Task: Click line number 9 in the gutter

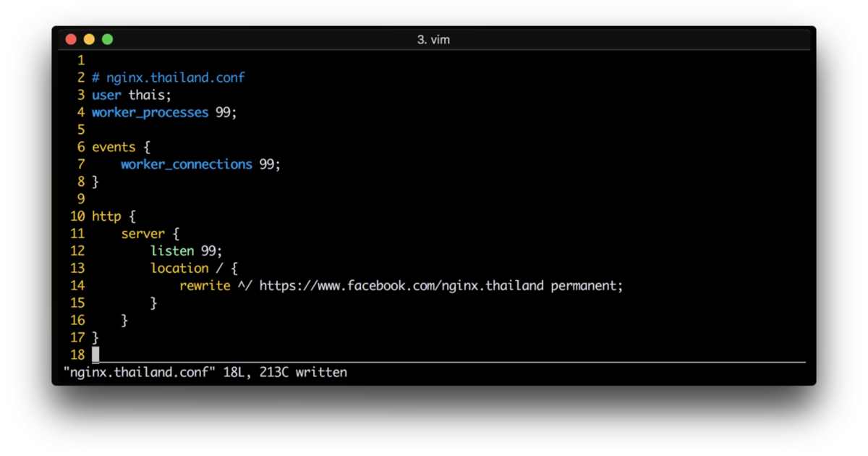Action: (x=81, y=199)
